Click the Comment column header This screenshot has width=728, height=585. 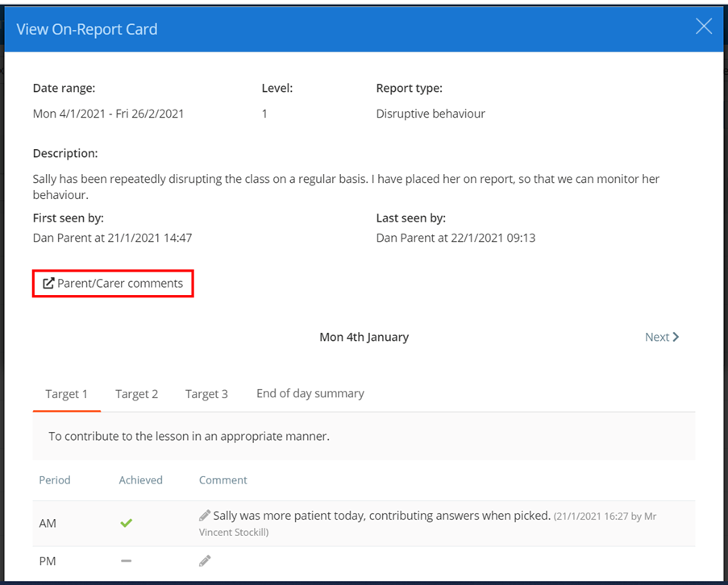point(223,479)
